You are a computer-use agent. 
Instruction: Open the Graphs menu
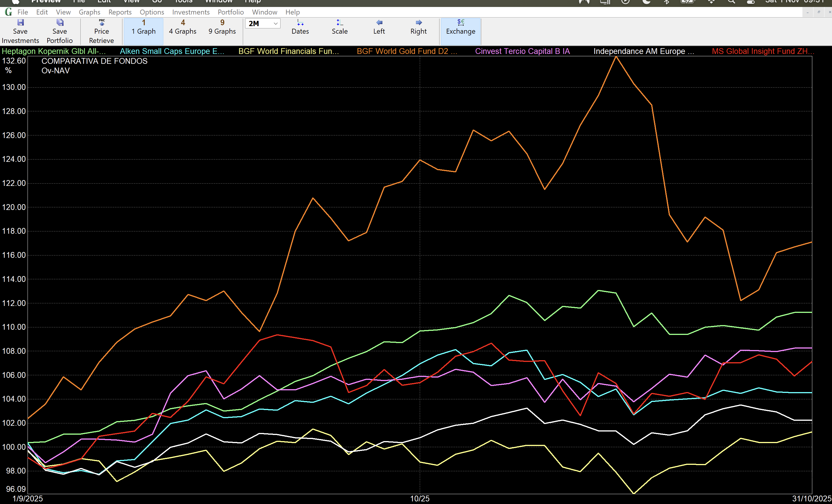coord(89,12)
